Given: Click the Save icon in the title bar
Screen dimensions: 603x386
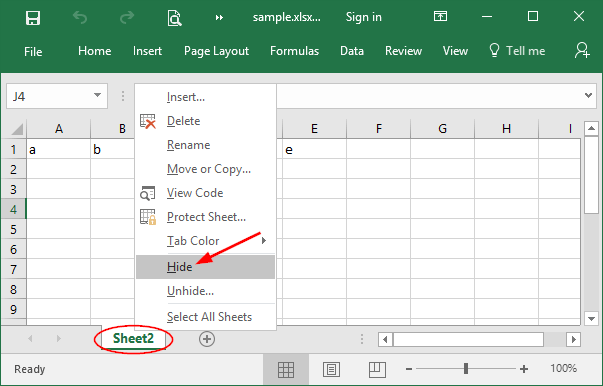Looking at the screenshot, I should (x=33, y=18).
